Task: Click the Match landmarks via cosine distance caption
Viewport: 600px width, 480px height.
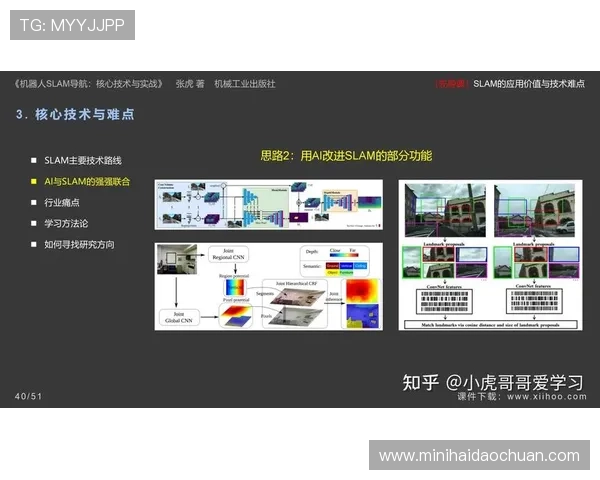Action: coord(491,325)
